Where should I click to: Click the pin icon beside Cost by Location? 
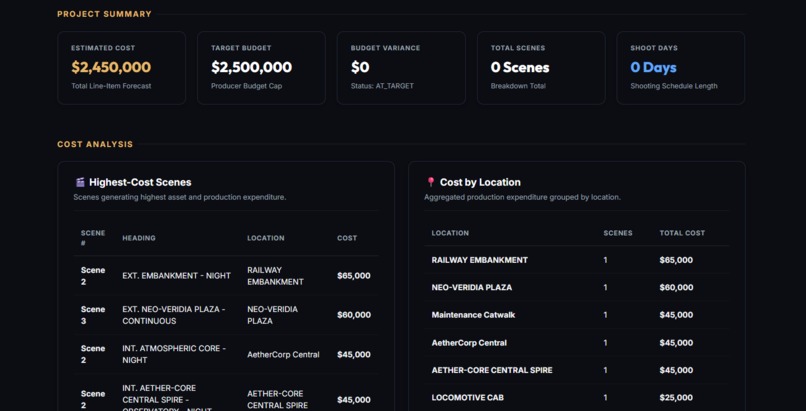431,182
